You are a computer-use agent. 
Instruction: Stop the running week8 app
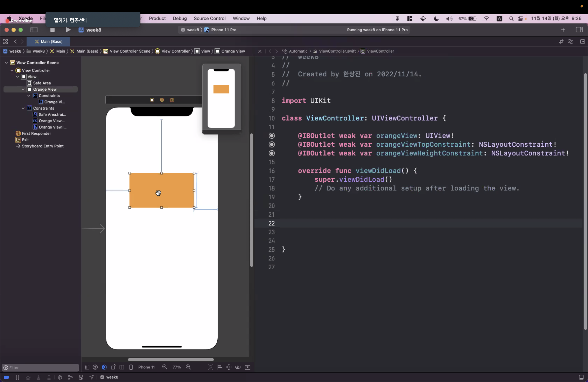[x=52, y=30]
